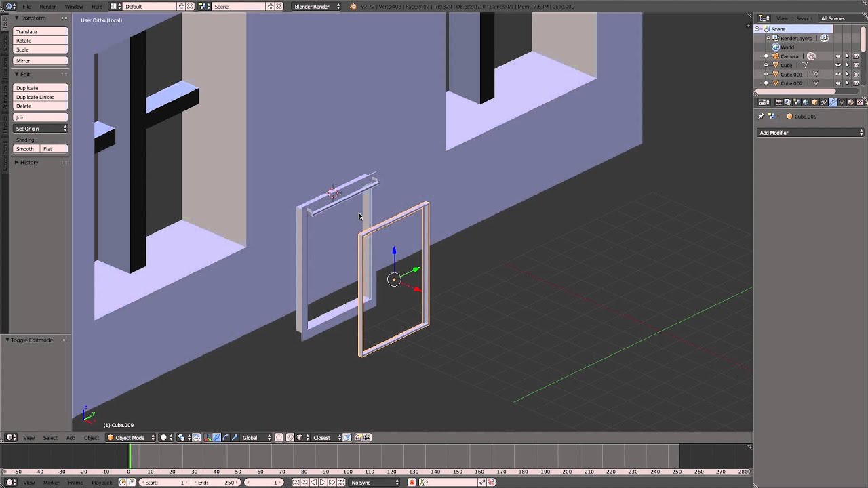Toggle renderability camera icon for Cube row

coord(856,65)
